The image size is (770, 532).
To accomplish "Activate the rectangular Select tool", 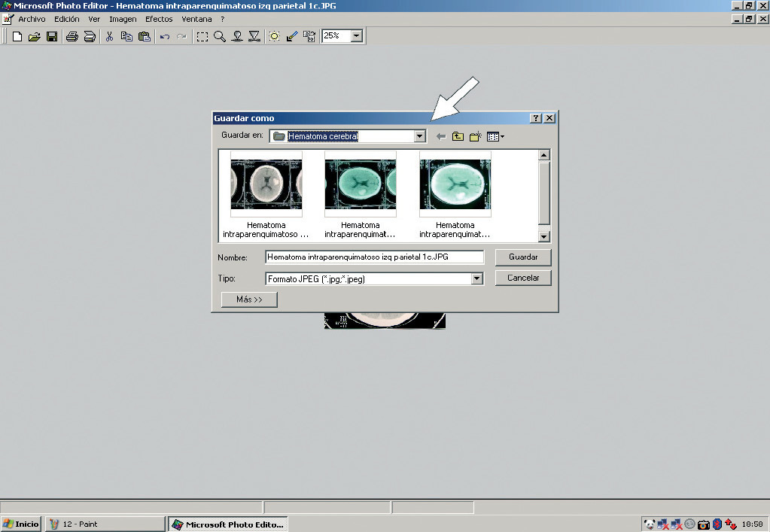I will coord(202,36).
